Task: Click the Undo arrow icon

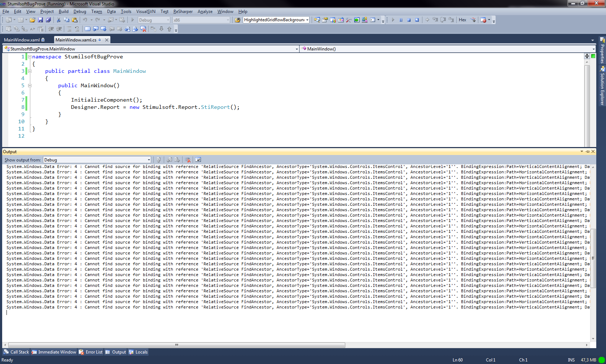Action: pyautogui.click(x=85, y=20)
